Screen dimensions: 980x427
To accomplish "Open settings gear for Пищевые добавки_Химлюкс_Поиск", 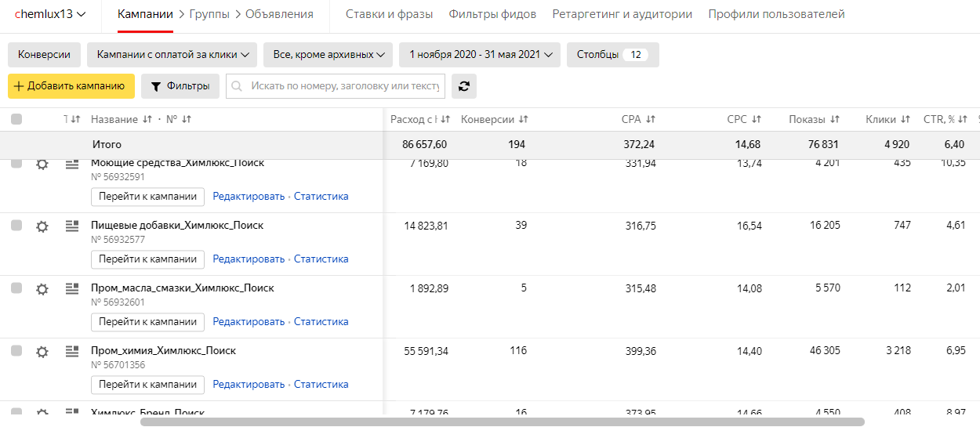I will (42, 226).
